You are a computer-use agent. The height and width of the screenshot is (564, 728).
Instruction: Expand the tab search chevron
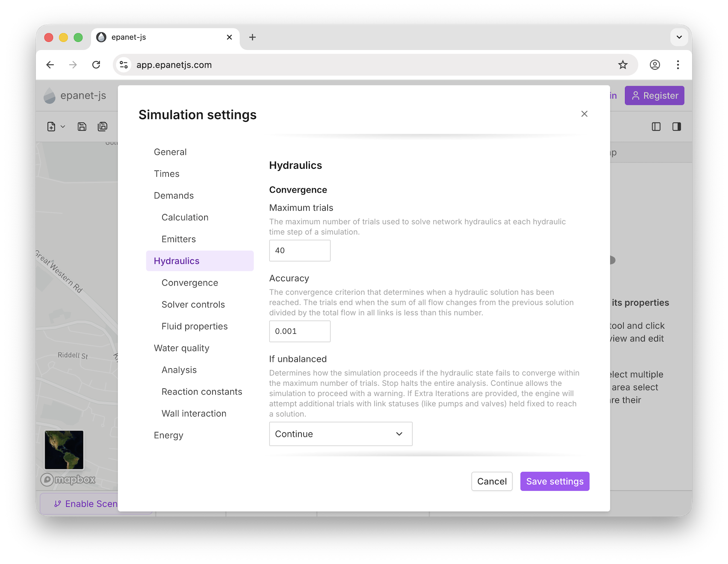click(679, 37)
